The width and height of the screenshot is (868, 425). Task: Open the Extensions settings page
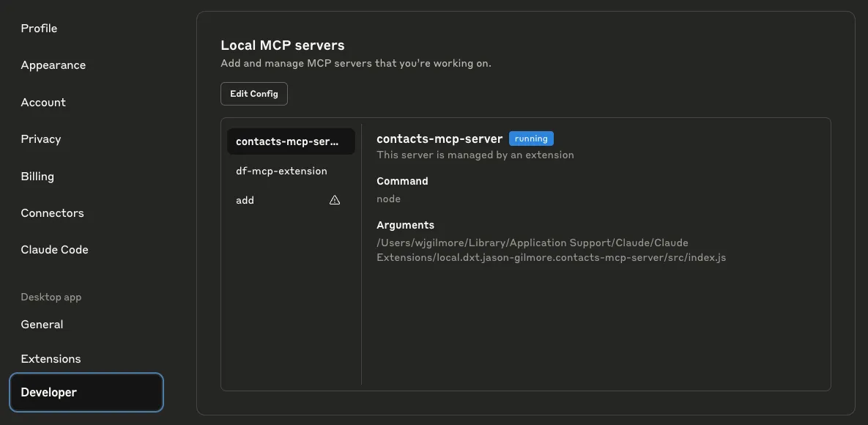pyautogui.click(x=51, y=359)
